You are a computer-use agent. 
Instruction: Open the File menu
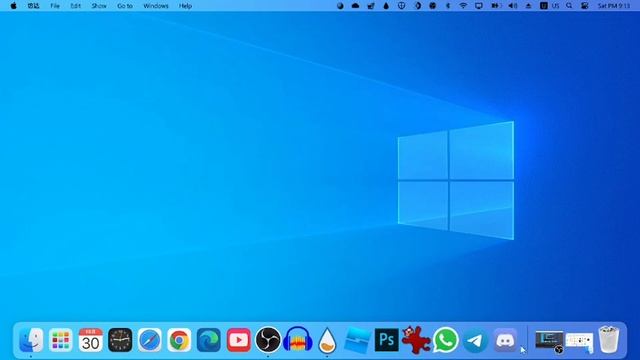55,6
